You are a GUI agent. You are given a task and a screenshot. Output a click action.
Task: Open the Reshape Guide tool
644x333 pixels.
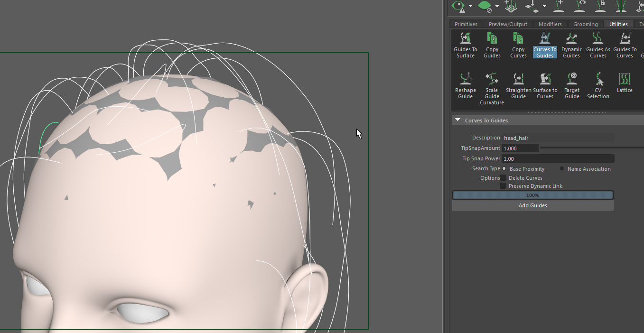click(x=465, y=85)
